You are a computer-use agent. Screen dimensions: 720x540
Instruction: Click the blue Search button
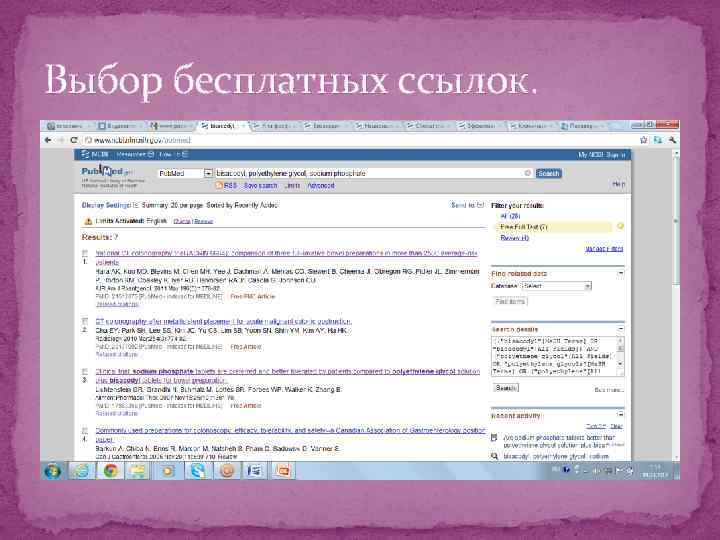click(549, 173)
